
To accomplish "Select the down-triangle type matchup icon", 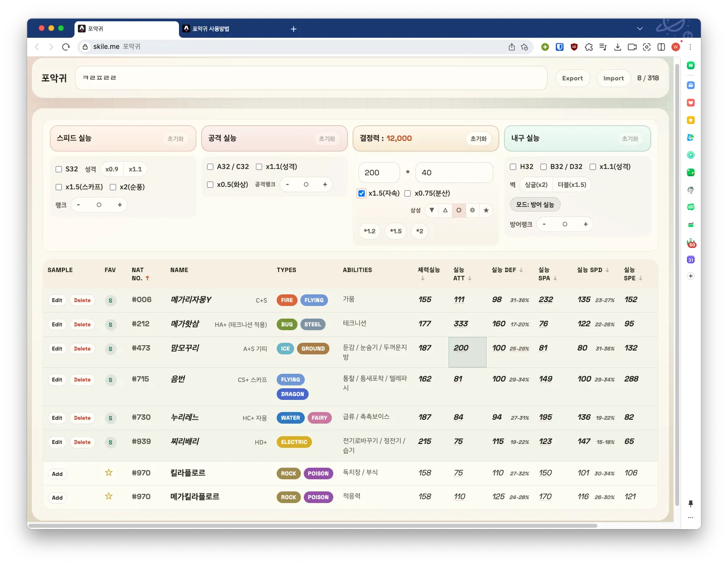I will coord(432,210).
